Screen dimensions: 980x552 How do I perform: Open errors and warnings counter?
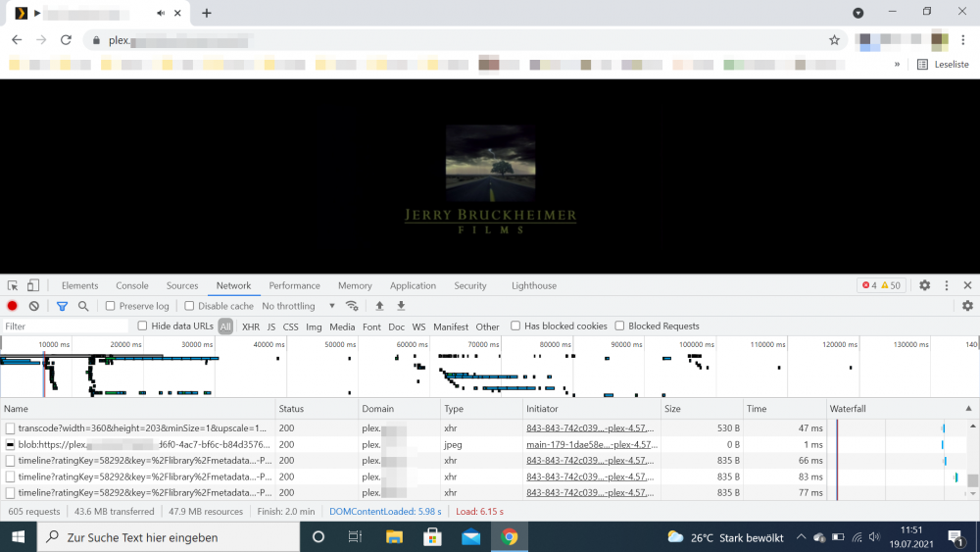(881, 285)
